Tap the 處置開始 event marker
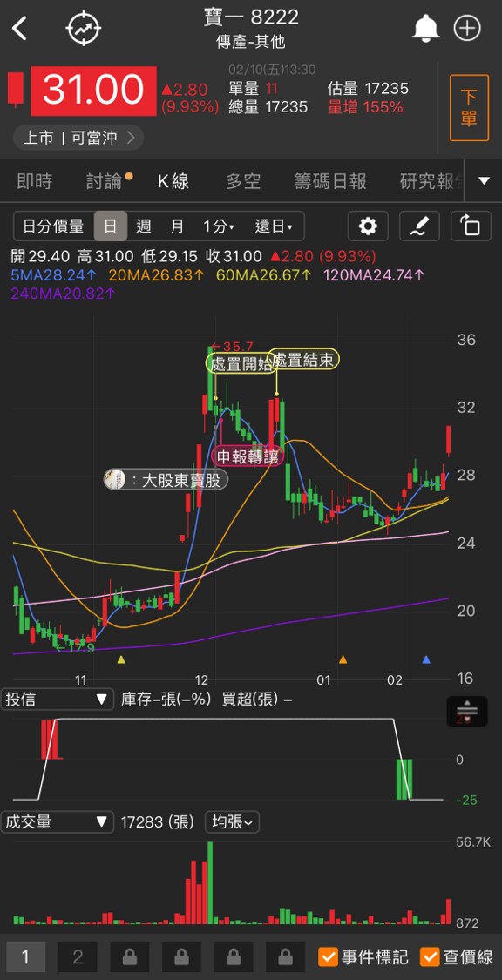 241,364
